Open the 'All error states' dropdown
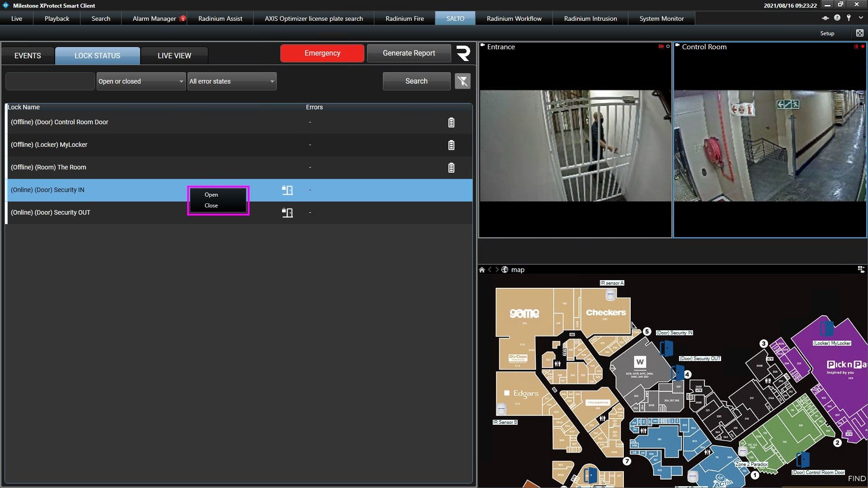The height and width of the screenshot is (488, 868). pos(232,81)
